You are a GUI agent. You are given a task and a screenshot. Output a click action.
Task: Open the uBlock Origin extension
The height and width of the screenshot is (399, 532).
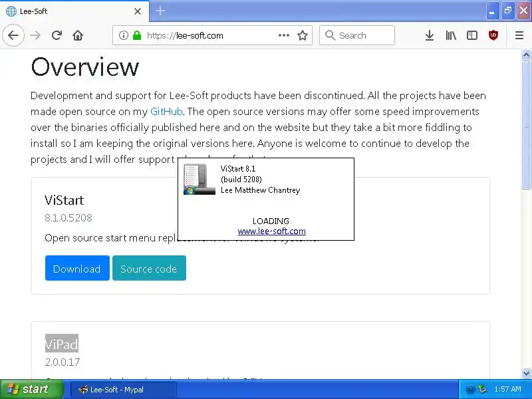pyautogui.click(x=493, y=35)
